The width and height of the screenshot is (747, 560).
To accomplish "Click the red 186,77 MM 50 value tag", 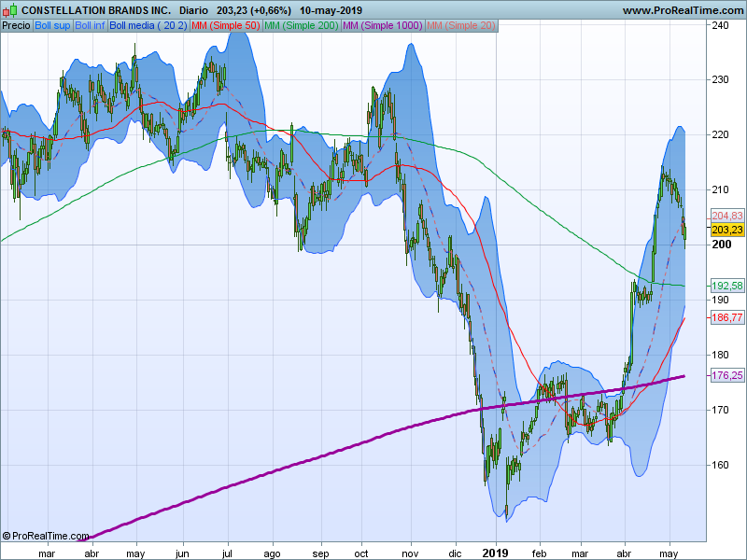I will click(727, 317).
